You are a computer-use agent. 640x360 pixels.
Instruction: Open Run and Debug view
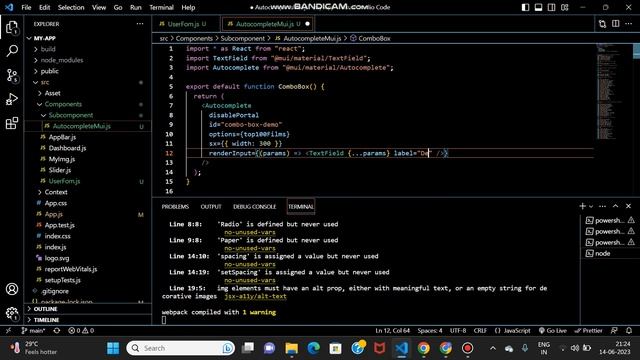(12, 99)
